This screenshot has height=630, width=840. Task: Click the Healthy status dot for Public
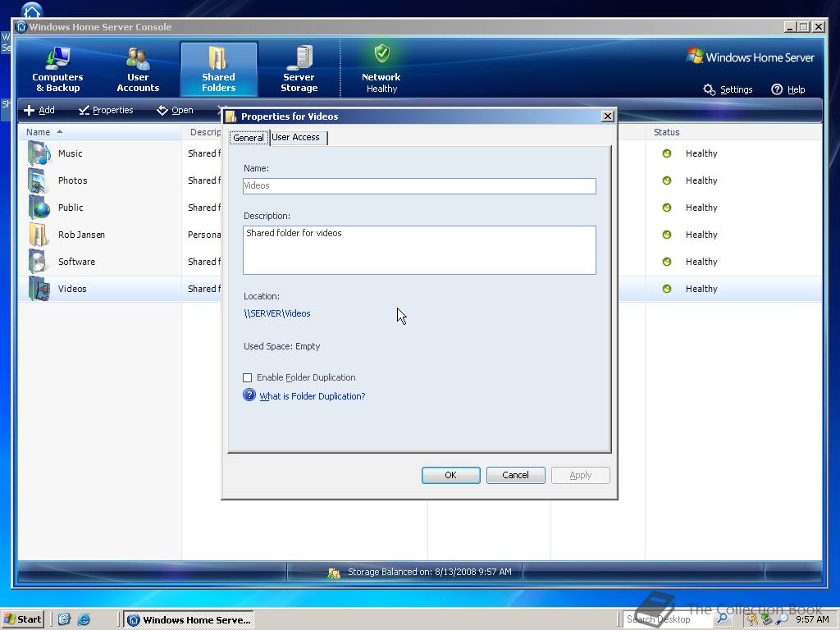point(667,208)
